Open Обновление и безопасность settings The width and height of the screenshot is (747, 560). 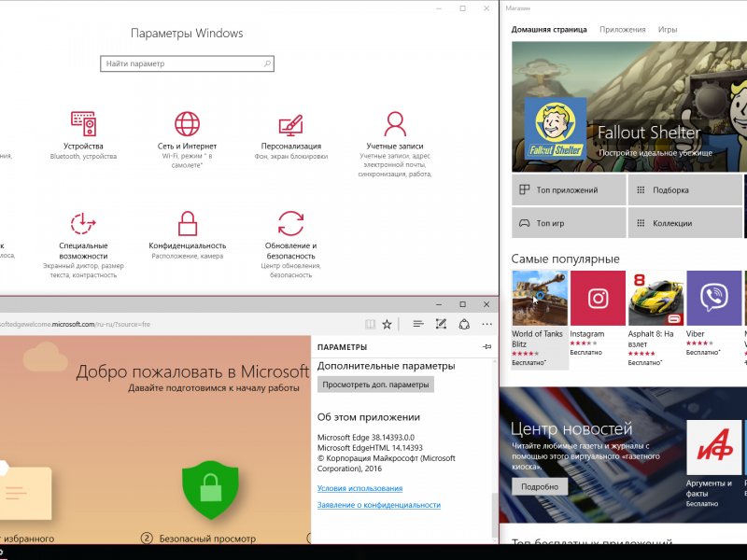coord(291,245)
